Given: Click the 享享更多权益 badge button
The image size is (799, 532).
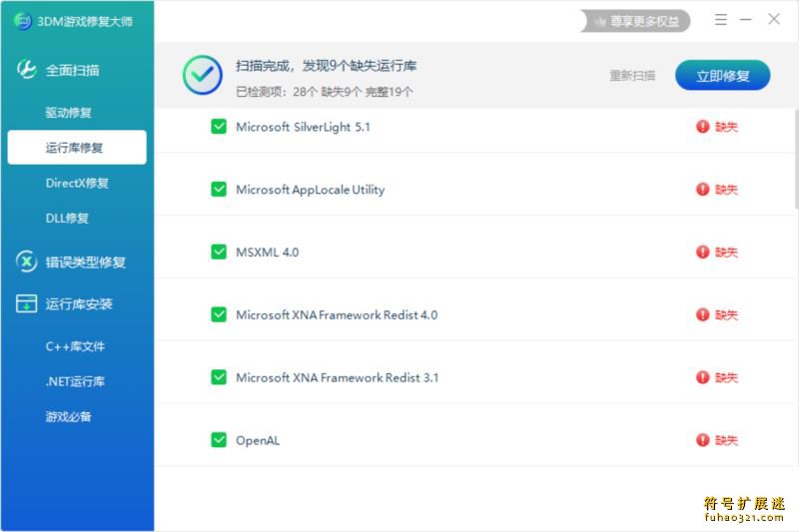Looking at the screenshot, I should coord(635,21).
